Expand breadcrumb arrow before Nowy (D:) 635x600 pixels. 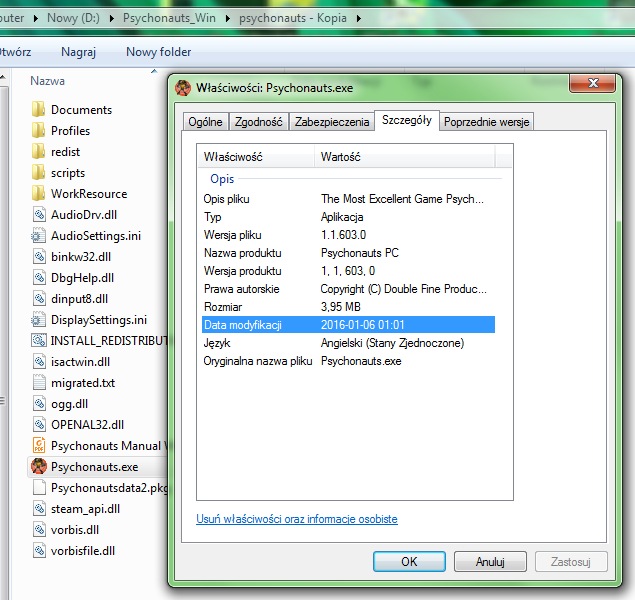pyautogui.click(x=36, y=19)
